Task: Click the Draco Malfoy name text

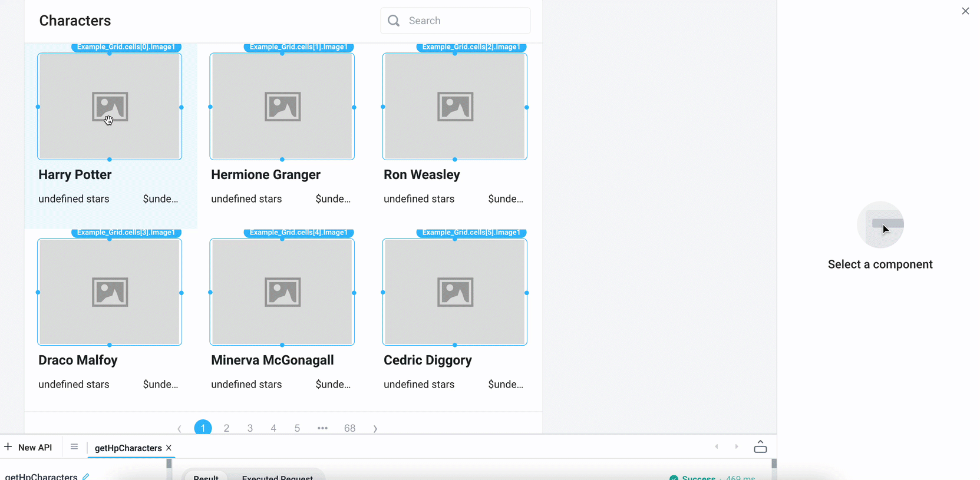Action: pyautogui.click(x=78, y=360)
